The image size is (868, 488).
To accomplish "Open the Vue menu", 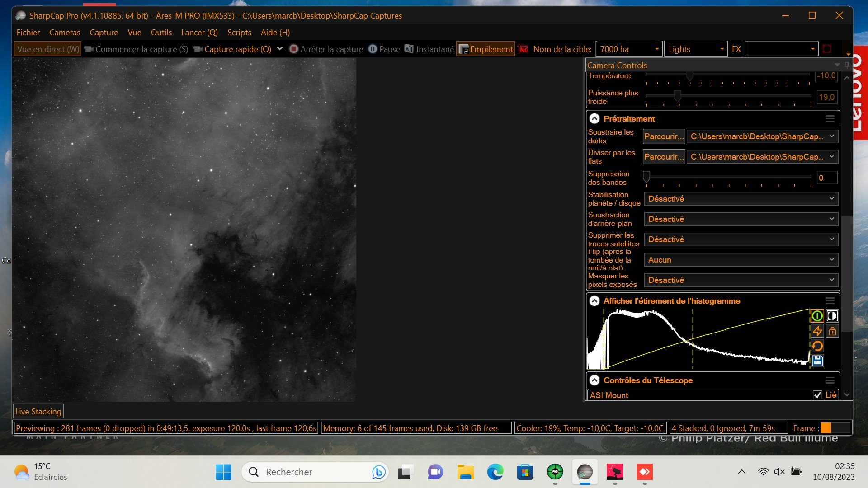I will (x=134, y=33).
